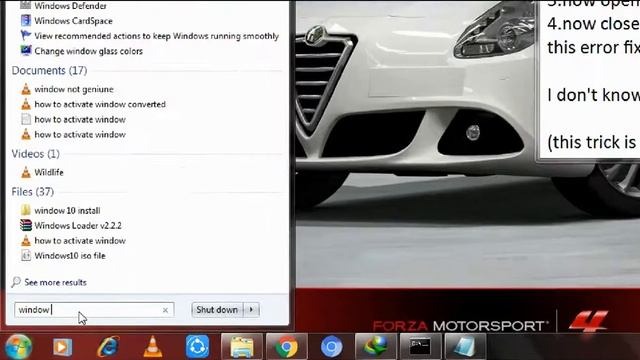Open 'Windows Loader v2.2.2' archive
Viewport: 640px width, 360px height.
coord(78,225)
